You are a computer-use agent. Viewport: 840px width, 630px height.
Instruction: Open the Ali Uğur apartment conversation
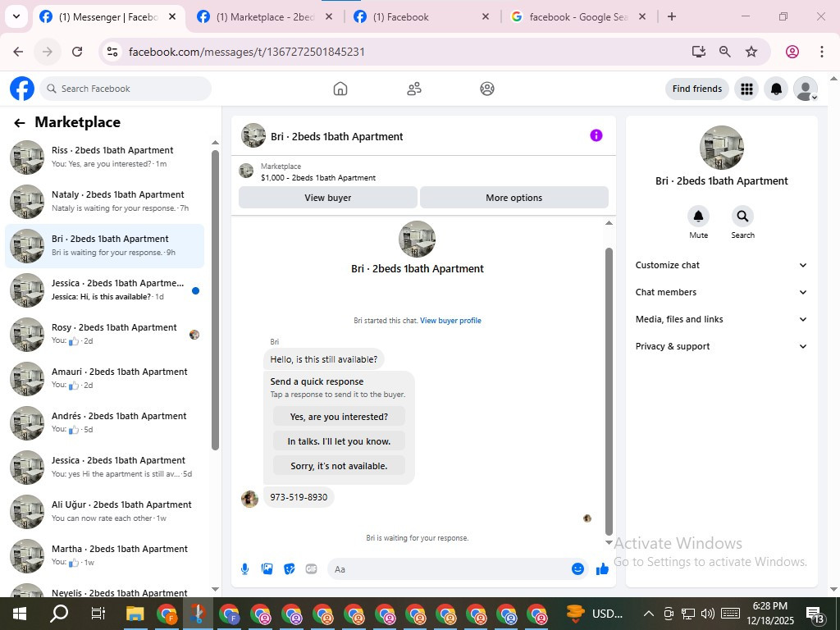(104, 512)
